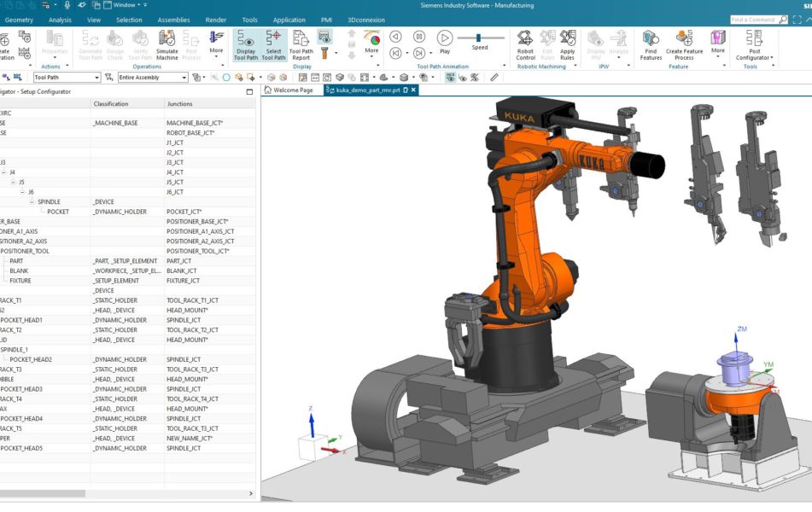812x512 pixels.
Task: Expand Robotic Machining group options
Action: (575, 67)
